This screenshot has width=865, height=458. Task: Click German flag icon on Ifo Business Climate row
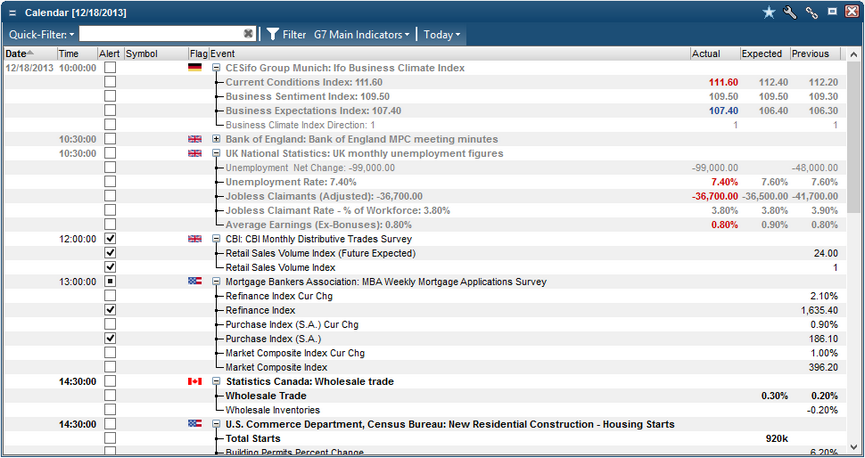195,67
